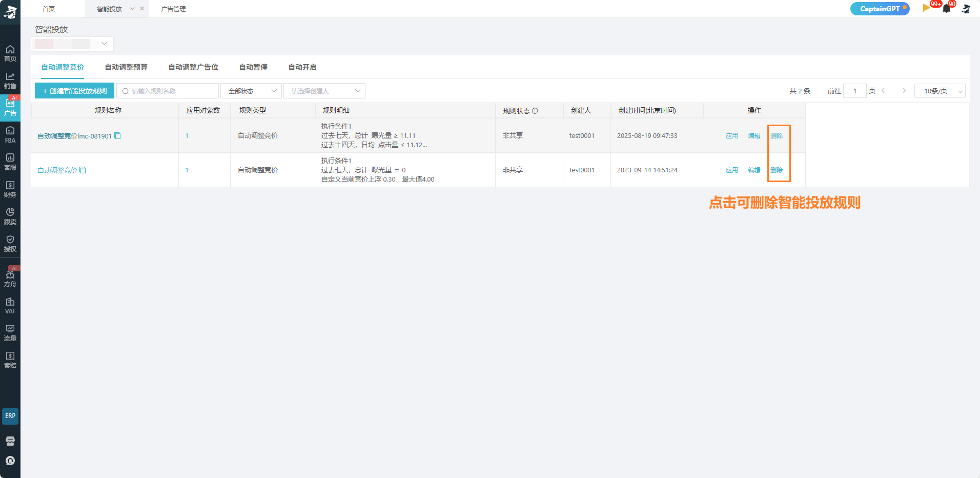980x478 pixels.
Task: Open the 方舟 sidebar section
Action: pyautogui.click(x=10, y=278)
